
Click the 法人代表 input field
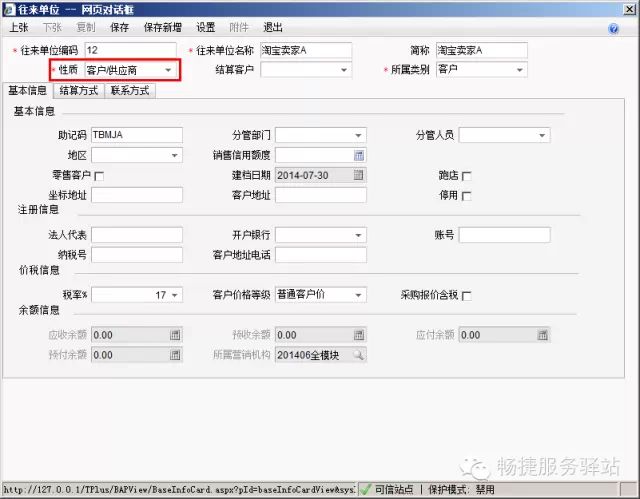pyautogui.click(x=137, y=235)
